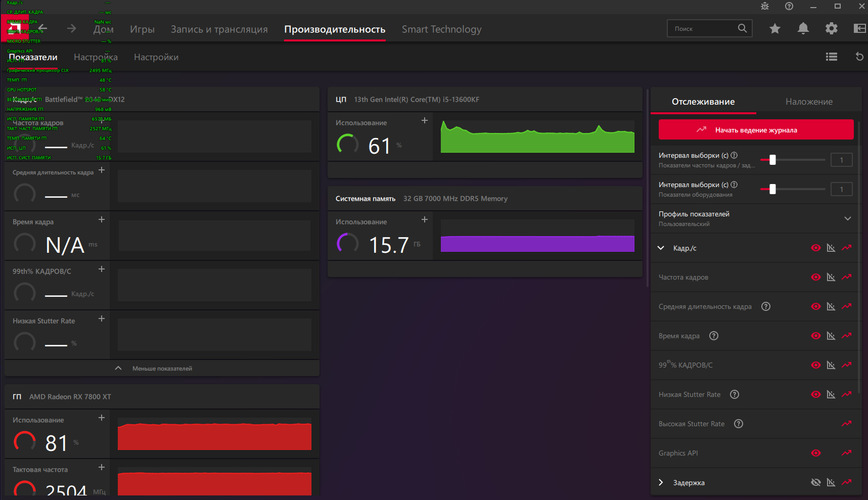Open the notifications bell
This screenshot has width=868, height=500.
point(803,29)
